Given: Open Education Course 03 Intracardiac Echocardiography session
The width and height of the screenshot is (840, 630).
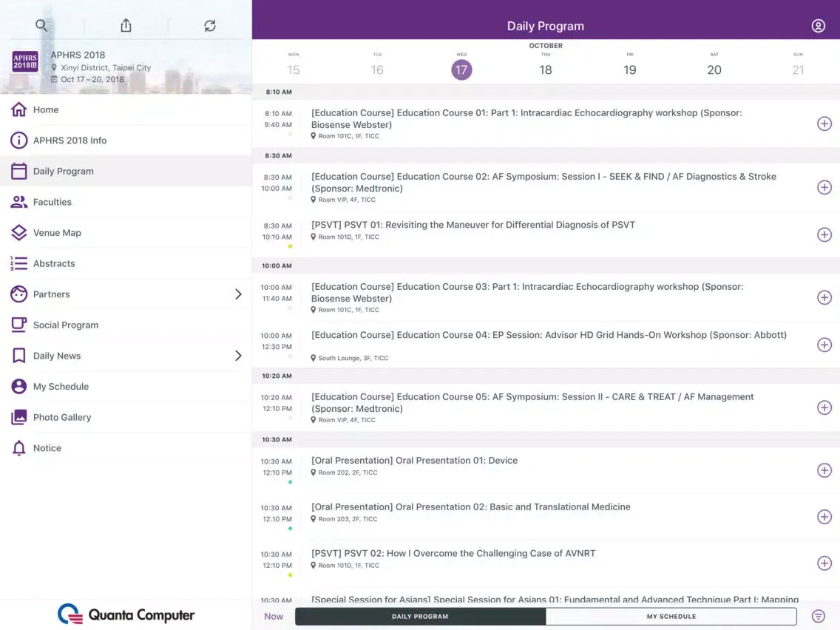Looking at the screenshot, I should click(546, 298).
